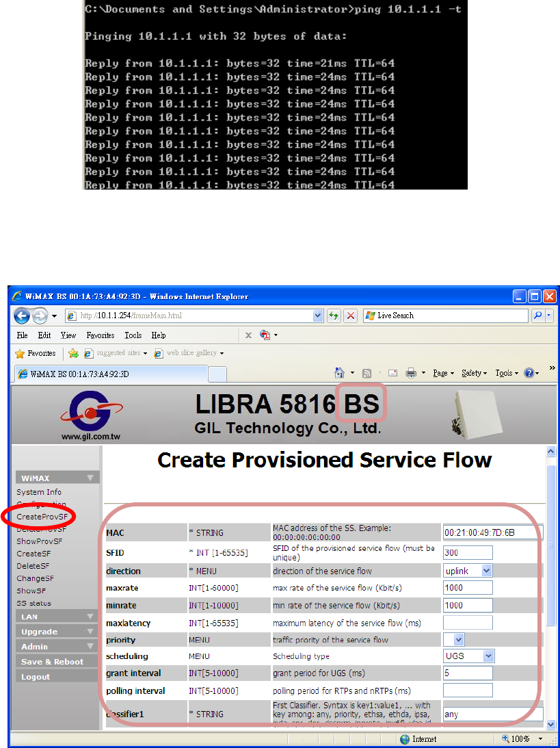Click the Read Mail envelope icon
Image resolution: width=560 pixels, height=748 pixels.
click(x=392, y=374)
